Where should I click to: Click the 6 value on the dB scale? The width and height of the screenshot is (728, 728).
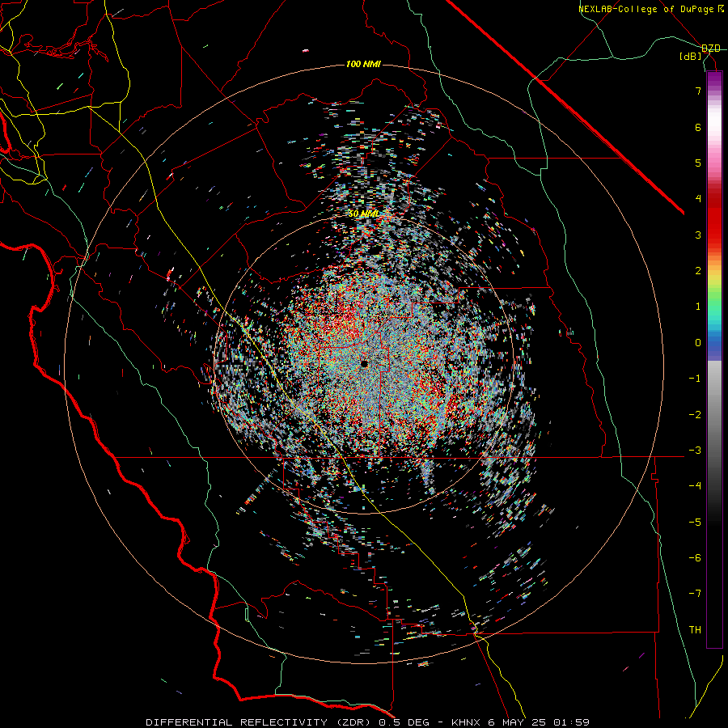(698, 127)
